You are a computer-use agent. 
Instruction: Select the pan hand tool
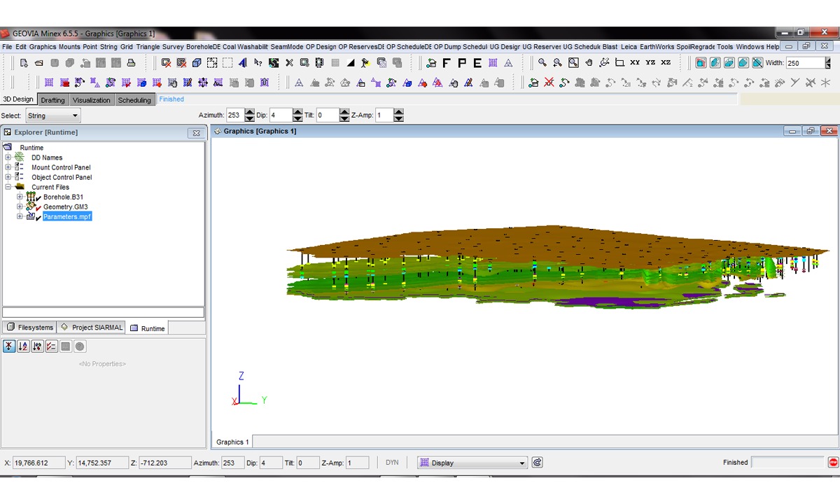pos(589,62)
